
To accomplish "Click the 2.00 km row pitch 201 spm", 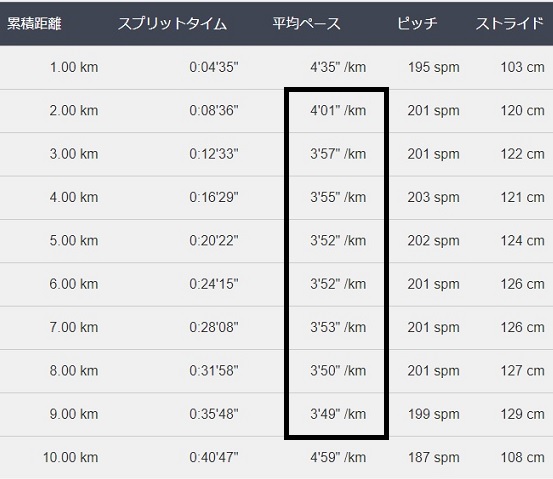I will click(434, 110).
